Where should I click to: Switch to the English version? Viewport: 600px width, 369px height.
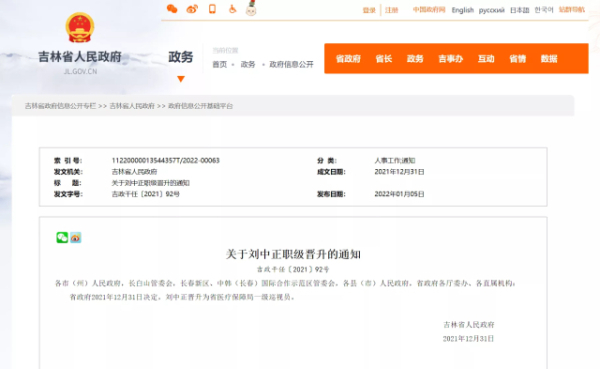[x=463, y=10]
